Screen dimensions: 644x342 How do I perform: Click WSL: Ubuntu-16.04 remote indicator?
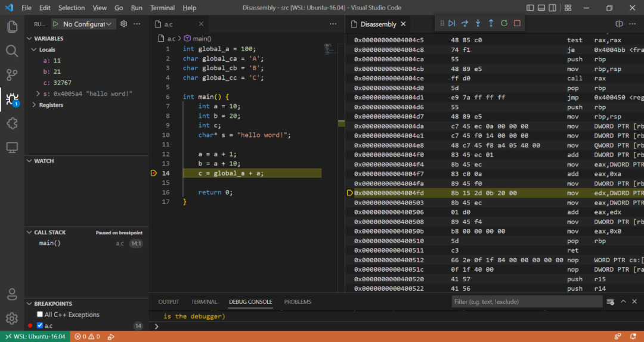35,337
